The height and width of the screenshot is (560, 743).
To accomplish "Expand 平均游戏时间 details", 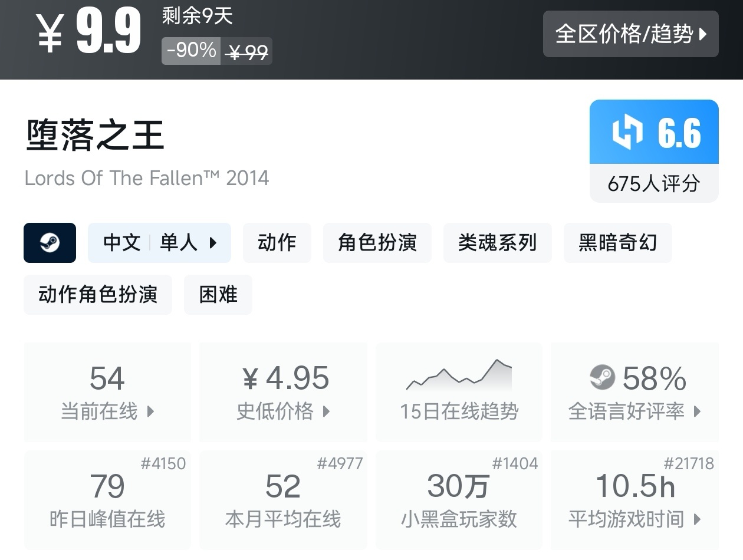I will click(697, 519).
